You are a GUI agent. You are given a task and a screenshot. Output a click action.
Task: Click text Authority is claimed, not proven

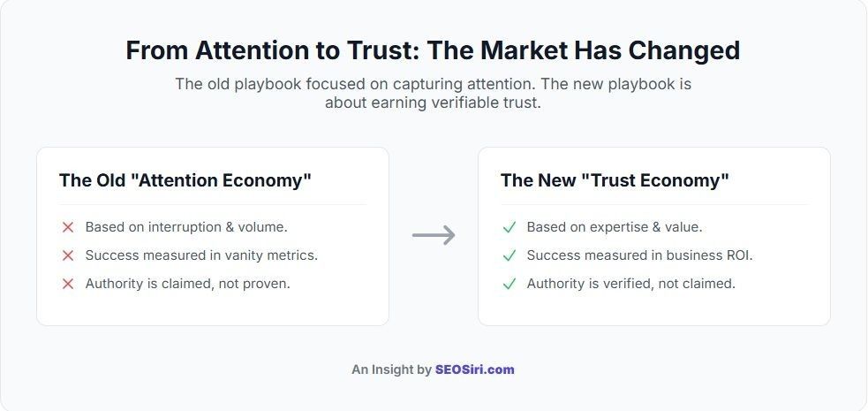(188, 284)
